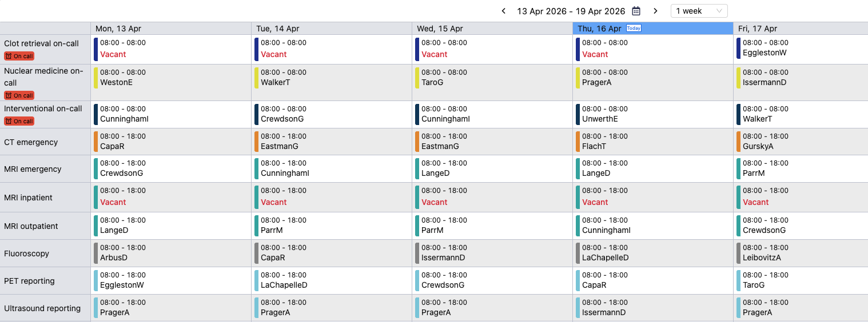
Task: Click yellow color bar of WestonE shift
Action: (x=96, y=78)
